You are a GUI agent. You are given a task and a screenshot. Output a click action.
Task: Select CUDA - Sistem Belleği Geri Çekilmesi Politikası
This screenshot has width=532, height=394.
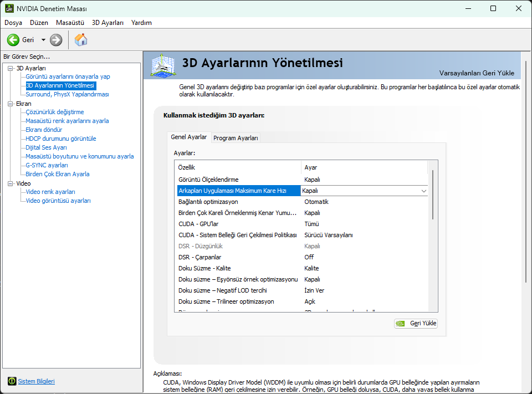pos(303,235)
